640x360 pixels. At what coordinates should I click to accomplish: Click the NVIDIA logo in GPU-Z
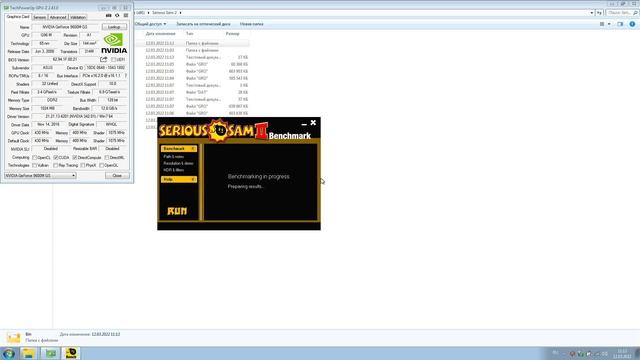(x=114, y=43)
